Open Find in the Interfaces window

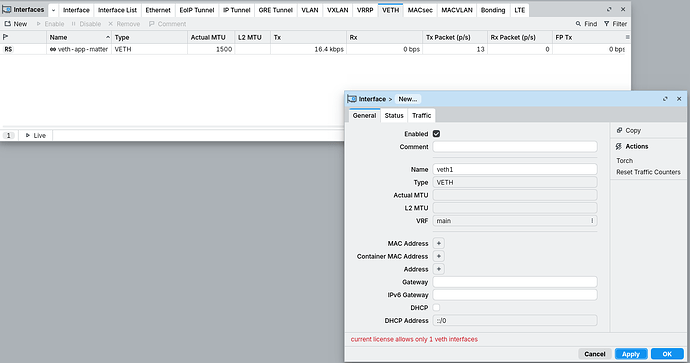586,24
